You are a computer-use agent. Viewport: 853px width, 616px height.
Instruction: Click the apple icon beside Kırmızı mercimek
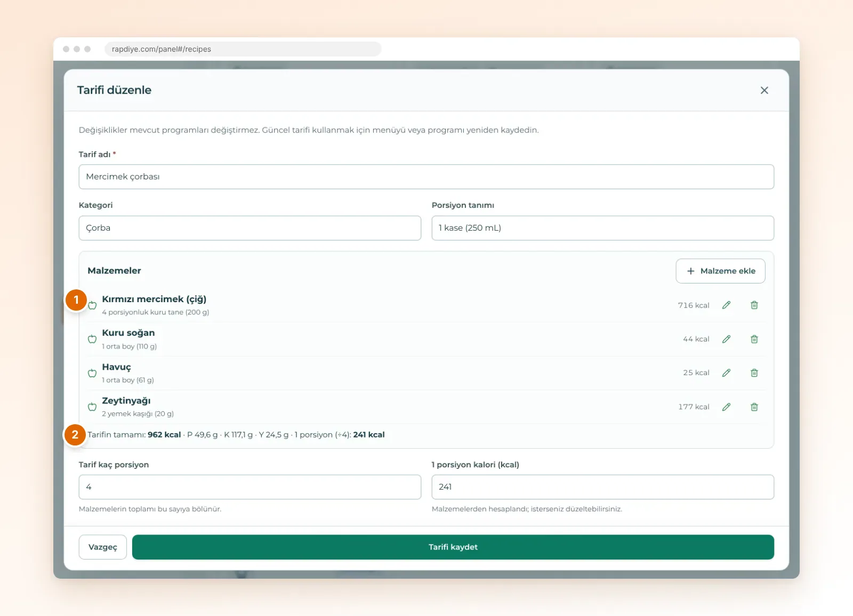tap(92, 305)
